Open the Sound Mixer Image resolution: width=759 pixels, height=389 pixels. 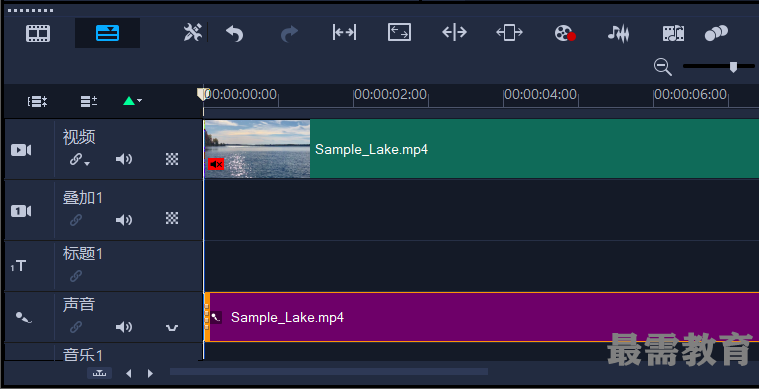[618, 33]
